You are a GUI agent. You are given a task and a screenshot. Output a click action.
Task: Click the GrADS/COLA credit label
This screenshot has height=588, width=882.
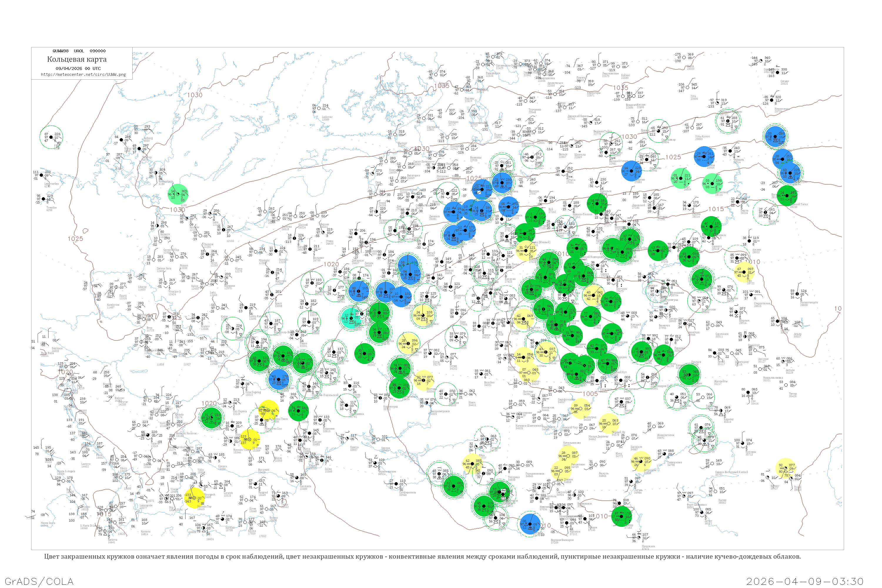click(39, 581)
